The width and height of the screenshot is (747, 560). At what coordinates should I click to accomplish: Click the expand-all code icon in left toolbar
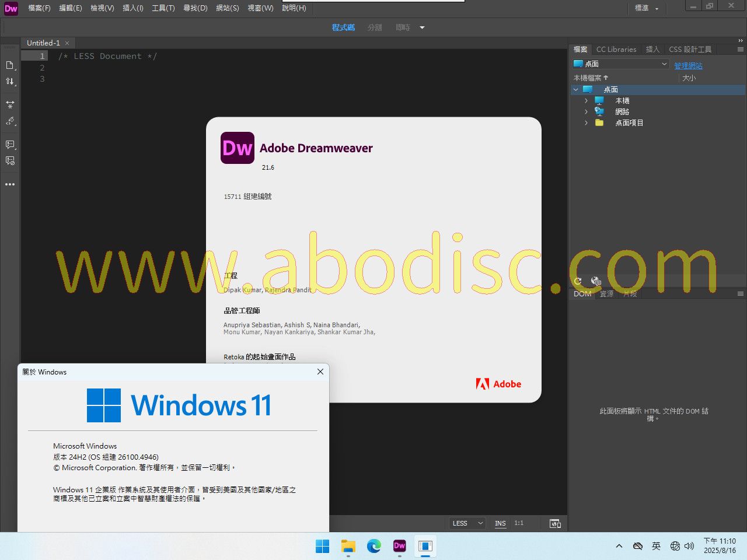point(10,104)
